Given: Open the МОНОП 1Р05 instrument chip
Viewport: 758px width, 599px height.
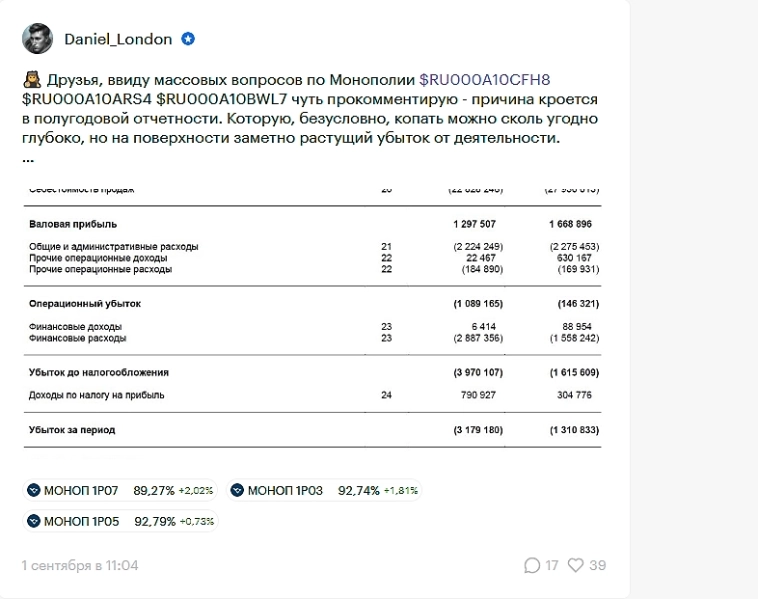Looking at the screenshot, I should (120, 521).
